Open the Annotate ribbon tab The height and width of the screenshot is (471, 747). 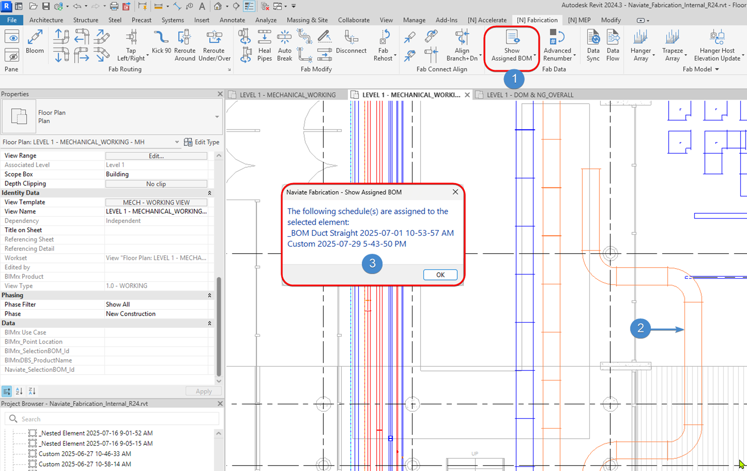click(232, 20)
